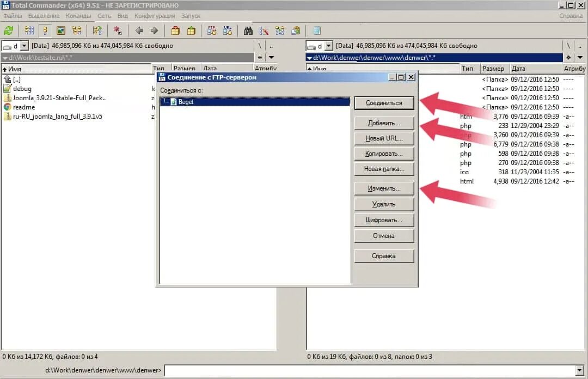Click the notepad icon at toolbar end

[316, 30]
